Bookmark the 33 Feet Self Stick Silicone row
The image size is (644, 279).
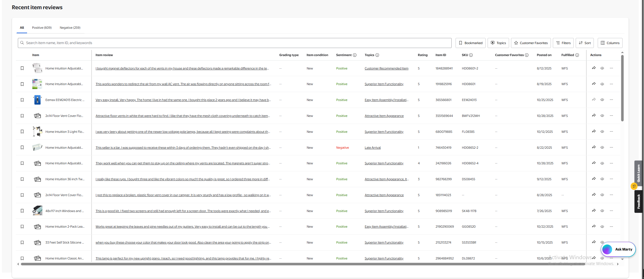22,242
